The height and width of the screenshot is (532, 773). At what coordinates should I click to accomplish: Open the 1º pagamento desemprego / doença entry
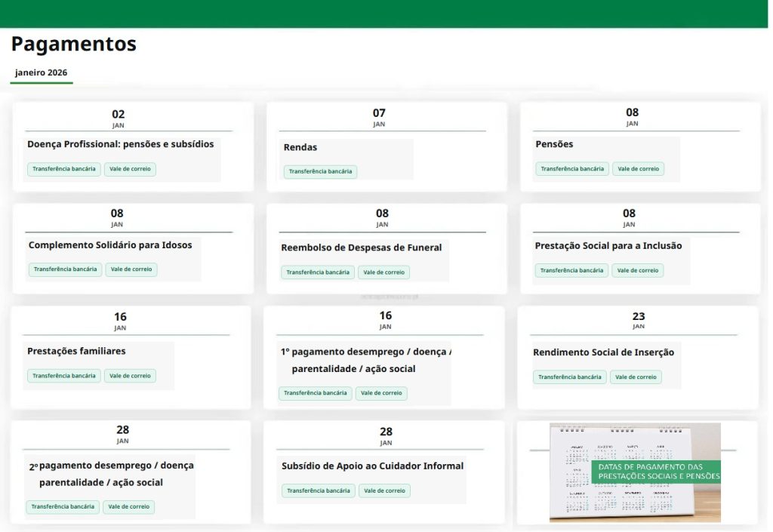(365, 352)
